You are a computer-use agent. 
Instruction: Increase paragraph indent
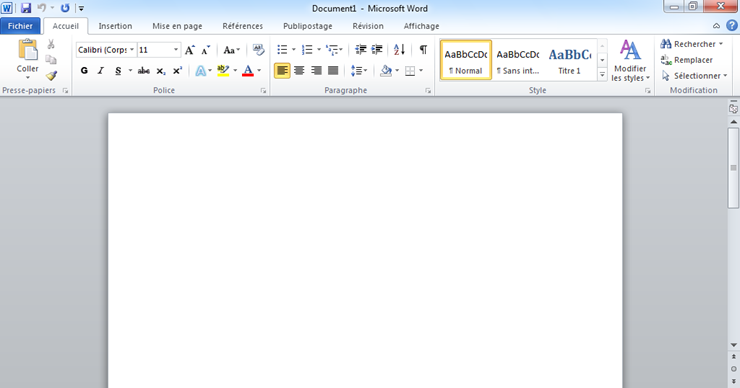(377, 50)
